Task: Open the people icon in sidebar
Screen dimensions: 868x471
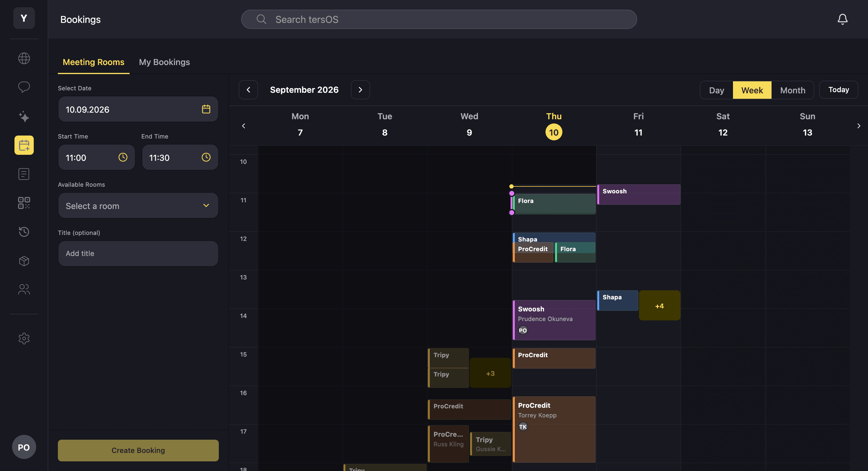Action: tap(24, 289)
